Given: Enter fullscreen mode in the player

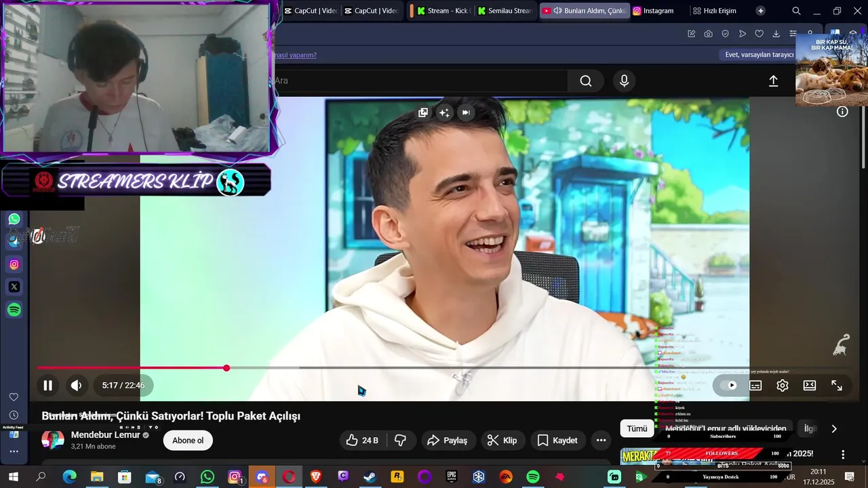Looking at the screenshot, I should pyautogui.click(x=837, y=386).
